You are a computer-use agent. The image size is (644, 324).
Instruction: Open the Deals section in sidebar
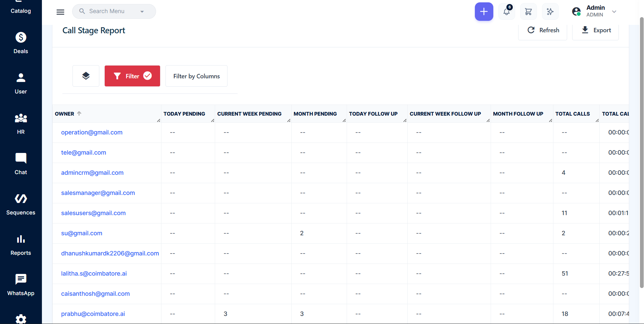[21, 43]
